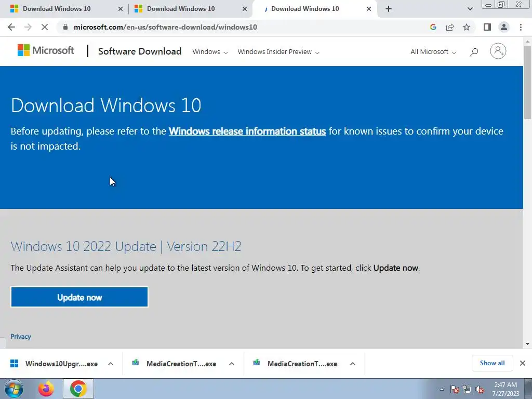Screen dimensions: 532x399
Task: Open Chrome's three-dot menu
Action: point(521,27)
